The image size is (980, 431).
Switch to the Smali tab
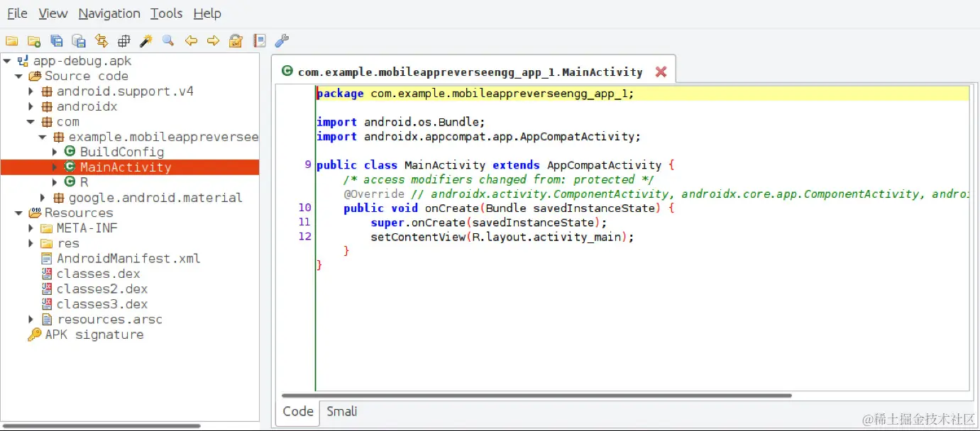[x=342, y=411]
